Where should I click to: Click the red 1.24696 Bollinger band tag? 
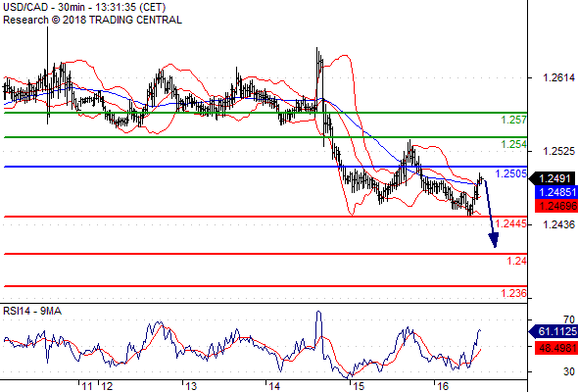click(x=556, y=206)
